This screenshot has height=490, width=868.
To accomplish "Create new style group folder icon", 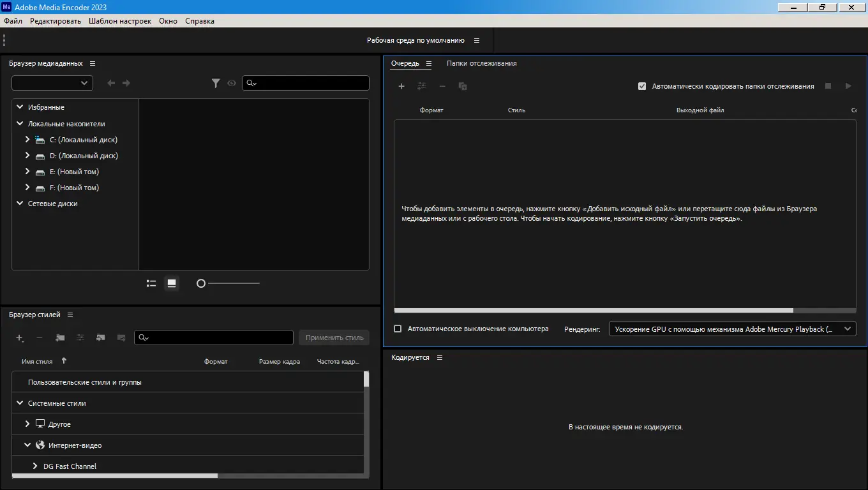I will tap(60, 338).
